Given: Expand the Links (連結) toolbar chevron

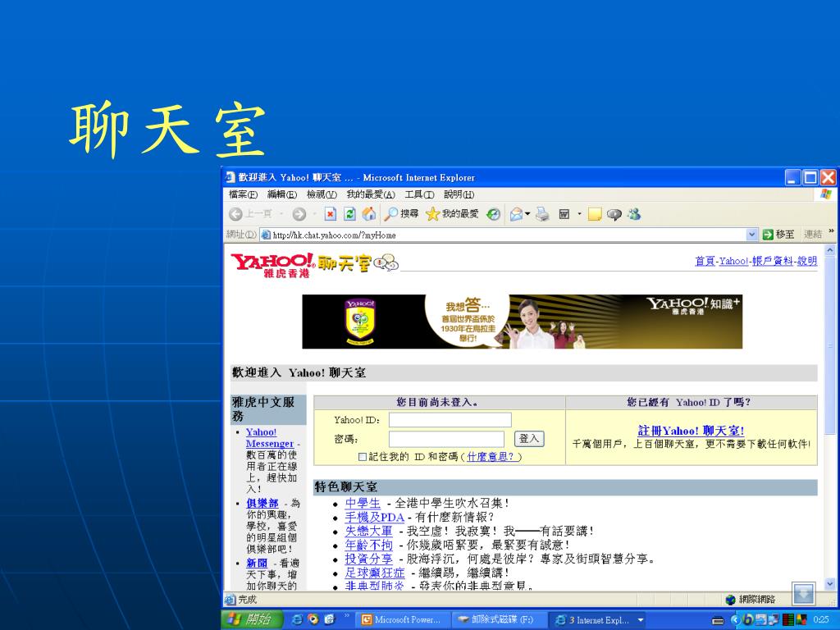Looking at the screenshot, I should [x=832, y=231].
